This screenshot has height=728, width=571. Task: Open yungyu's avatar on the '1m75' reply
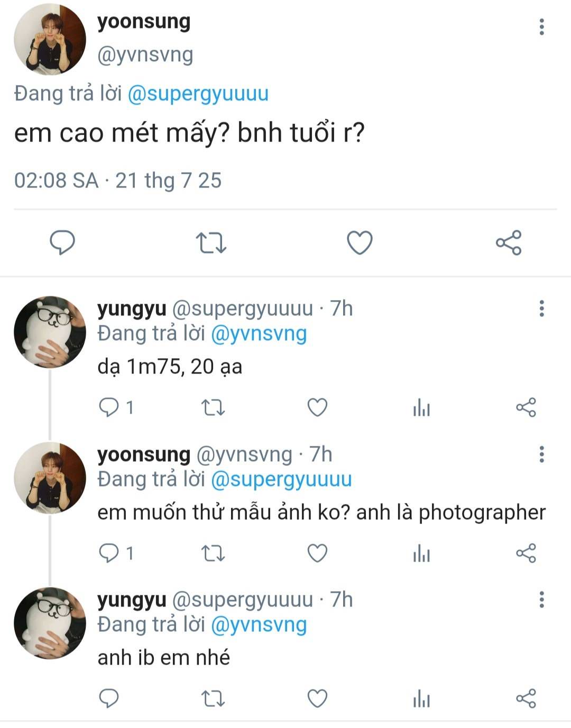pyautogui.click(x=50, y=332)
